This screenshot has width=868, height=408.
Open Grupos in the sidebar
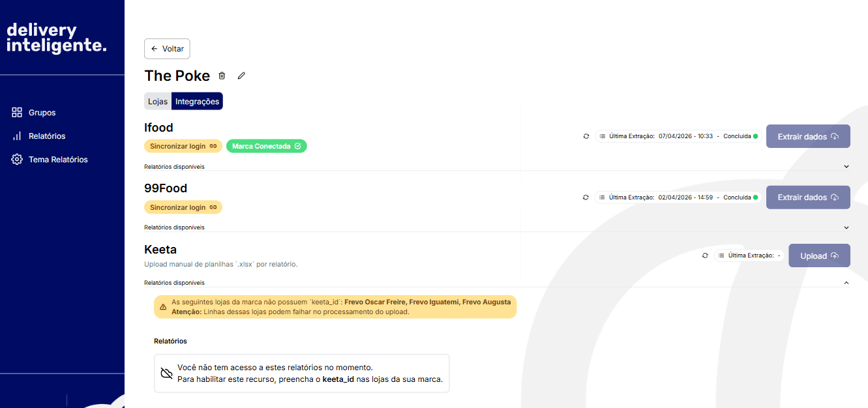[x=42, y=113]
